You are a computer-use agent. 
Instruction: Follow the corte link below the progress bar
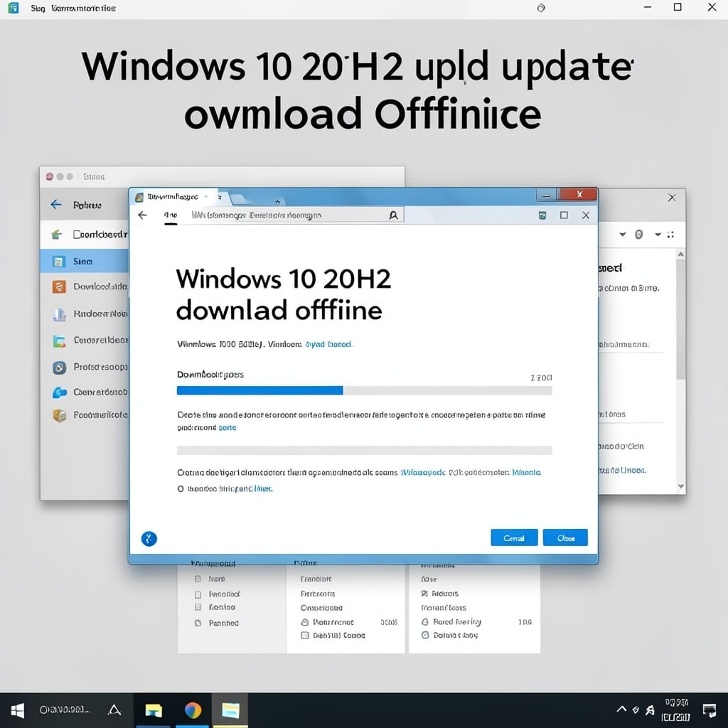coord(227,427)
